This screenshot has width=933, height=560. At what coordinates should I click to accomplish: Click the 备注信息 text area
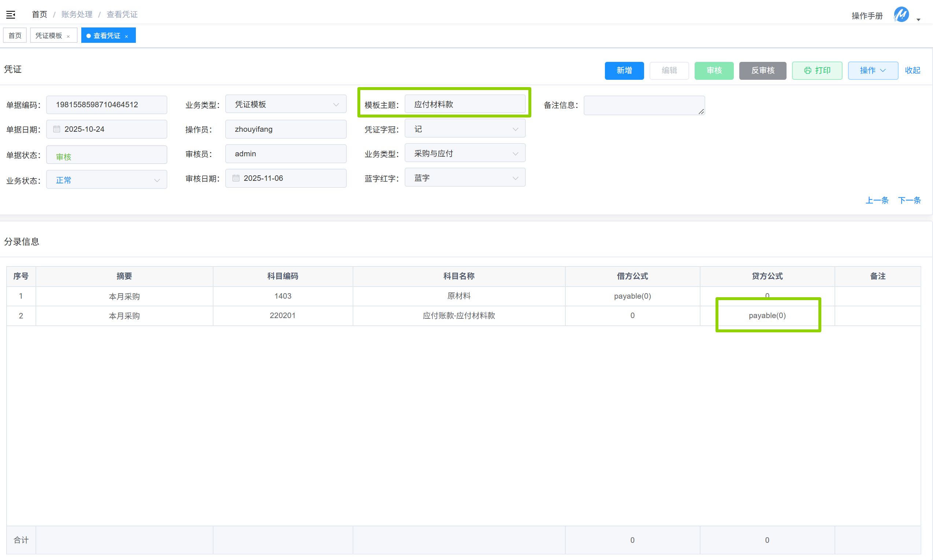[643, 105]
